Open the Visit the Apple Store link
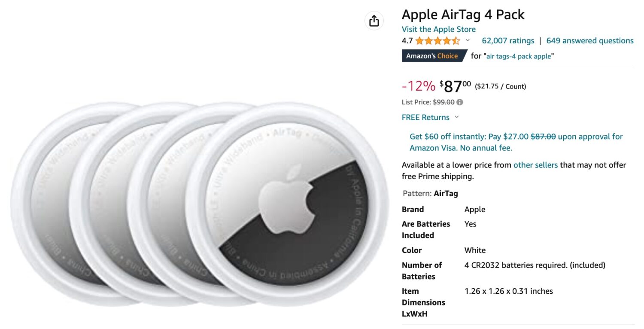This screenshot has width=644, height=329. pyautogui.click(x=438, y=29)
